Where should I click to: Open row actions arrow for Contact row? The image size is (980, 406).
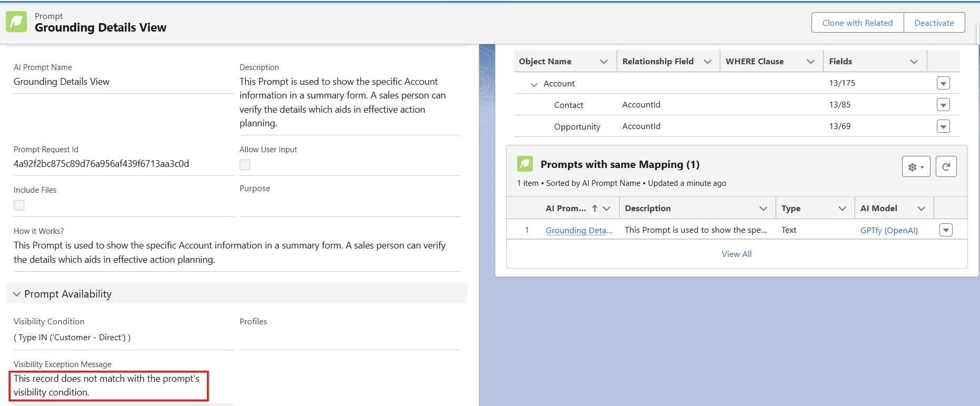pyautogui.click(x=943, y=105)
